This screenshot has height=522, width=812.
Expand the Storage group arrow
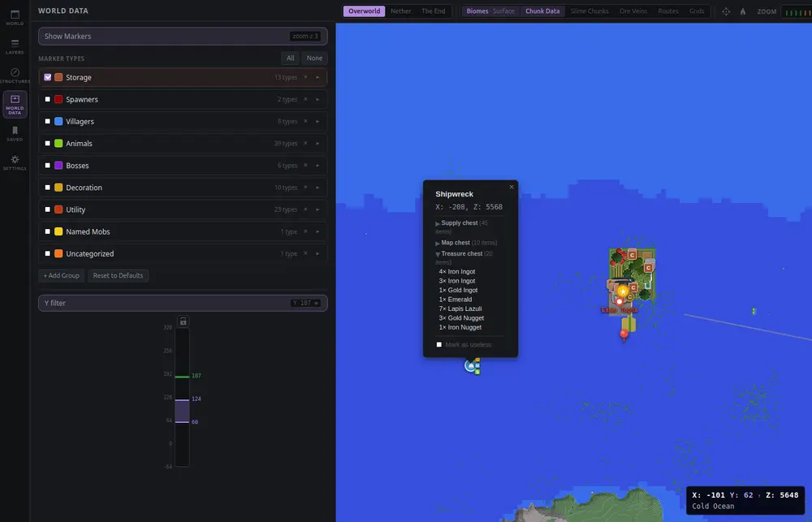click(317, 77)
